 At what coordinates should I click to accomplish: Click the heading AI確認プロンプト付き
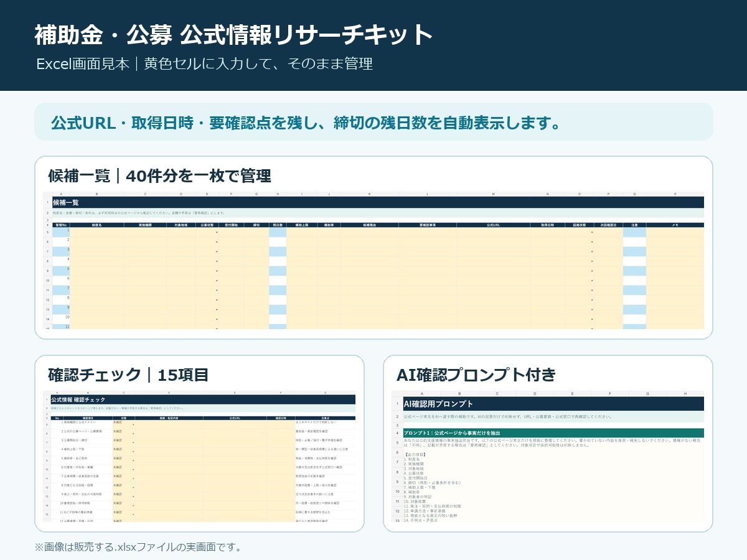point(476,375)
